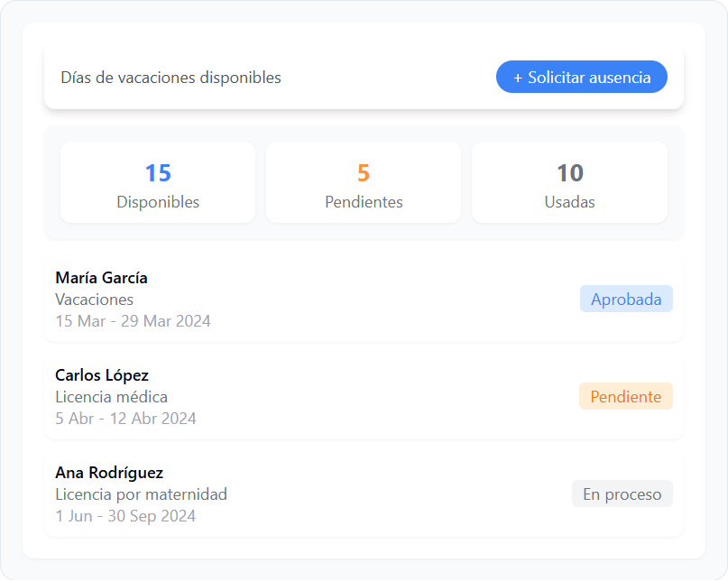Click the Disponibles label under 15
This screenshot has height=581, width=728.
pyautogui.click(x=158, y=202)
